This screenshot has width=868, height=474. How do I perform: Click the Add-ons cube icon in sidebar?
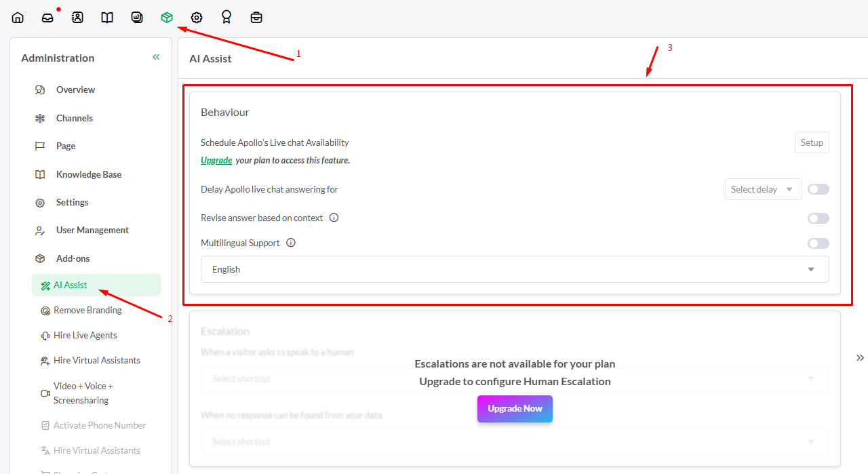point(40,258)
